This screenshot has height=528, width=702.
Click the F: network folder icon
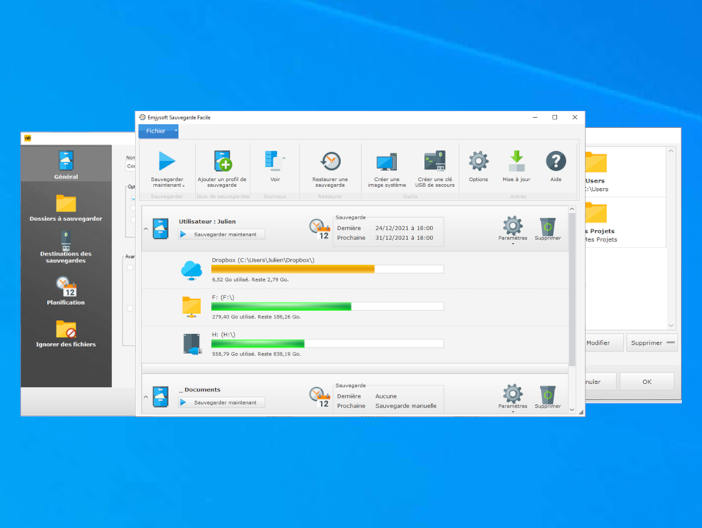pyautogui.click(x=192, y=307)
